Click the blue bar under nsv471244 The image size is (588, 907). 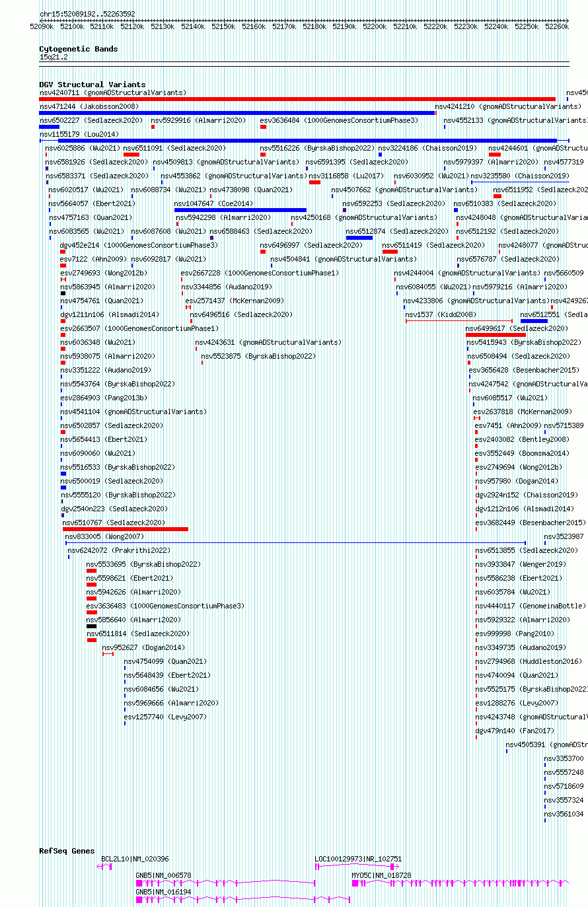237,113
